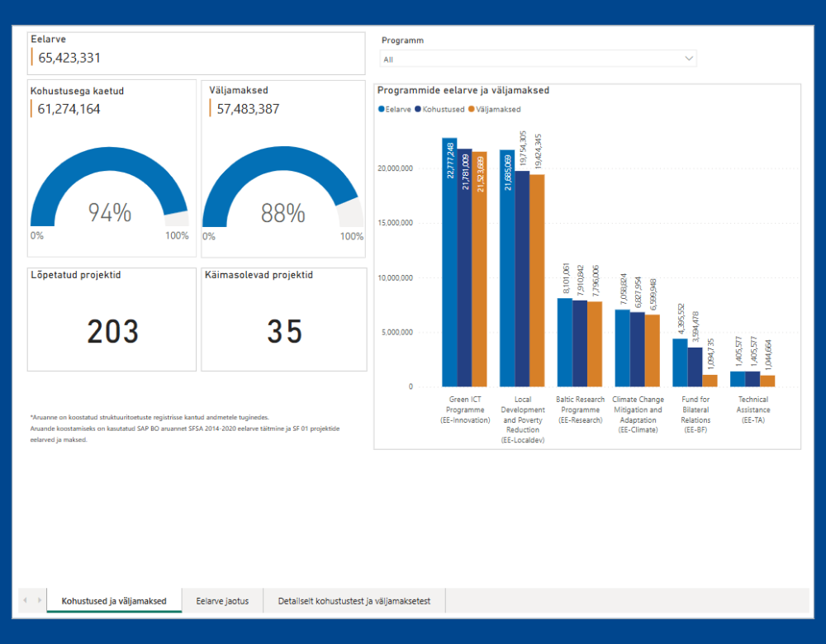Click the Green ICT Programme Eelarve bar

click(449, 263)
